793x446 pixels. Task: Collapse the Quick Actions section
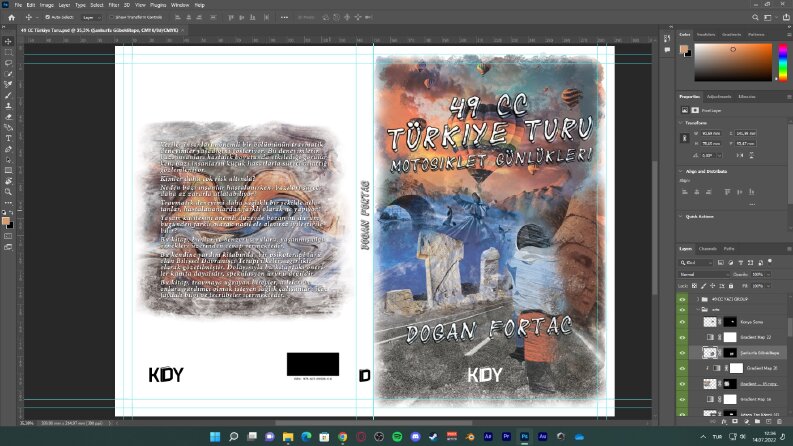click(x=681, y=216)
